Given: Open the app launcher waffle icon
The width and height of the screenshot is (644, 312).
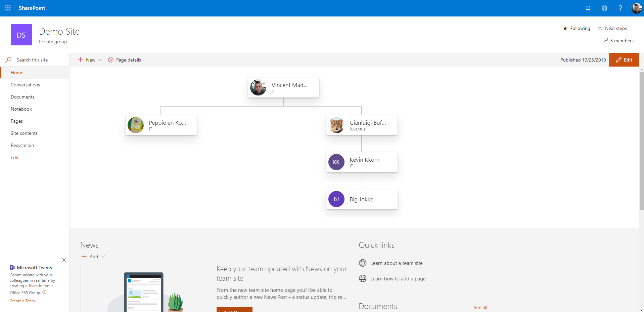Looking at the screenshot, I should pyautogui.click(x=8, y=8).
